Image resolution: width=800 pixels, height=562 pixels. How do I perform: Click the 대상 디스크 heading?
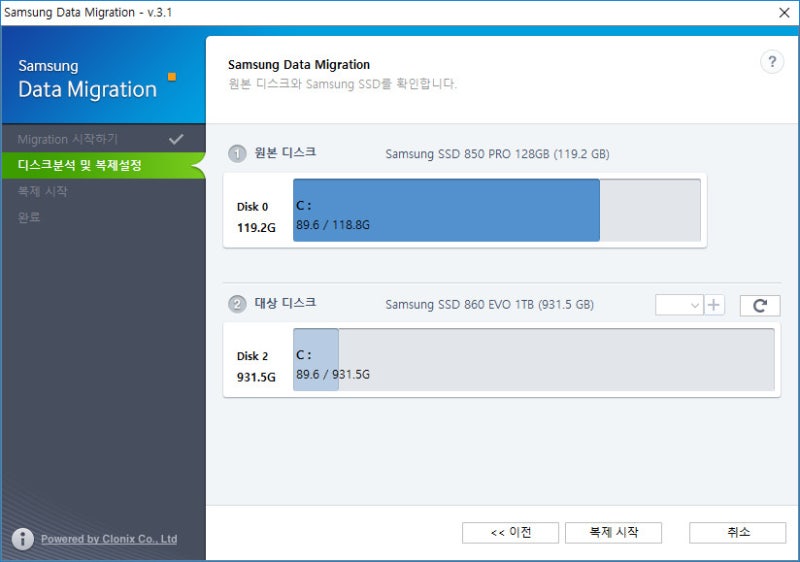tap(285, 303)
